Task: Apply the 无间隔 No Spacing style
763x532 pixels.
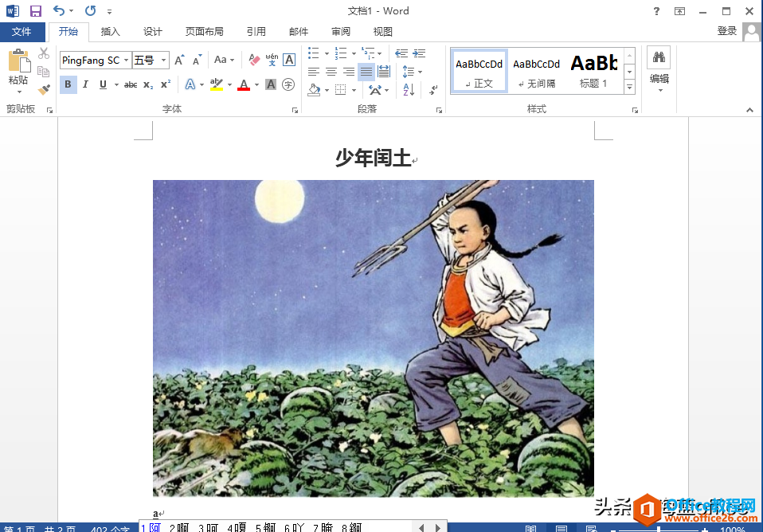Action: click(x=536, y=72)
